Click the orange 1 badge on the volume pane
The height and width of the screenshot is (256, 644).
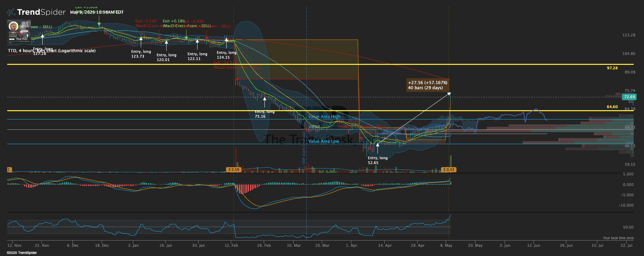[9, 170]
